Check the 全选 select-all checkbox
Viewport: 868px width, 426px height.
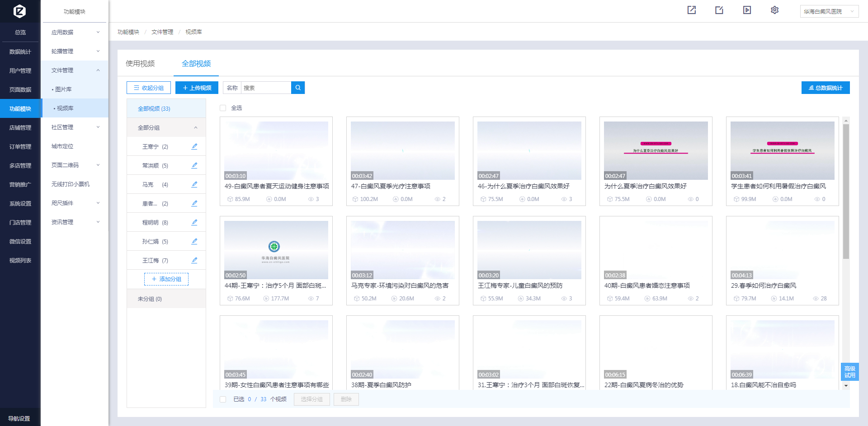point(223,108)
